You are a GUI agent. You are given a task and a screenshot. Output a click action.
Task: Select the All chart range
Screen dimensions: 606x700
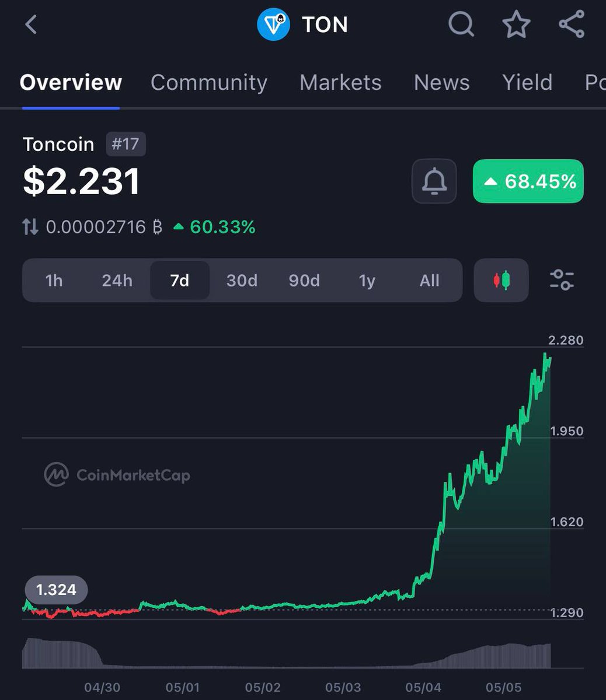click(x=429, y=281)
